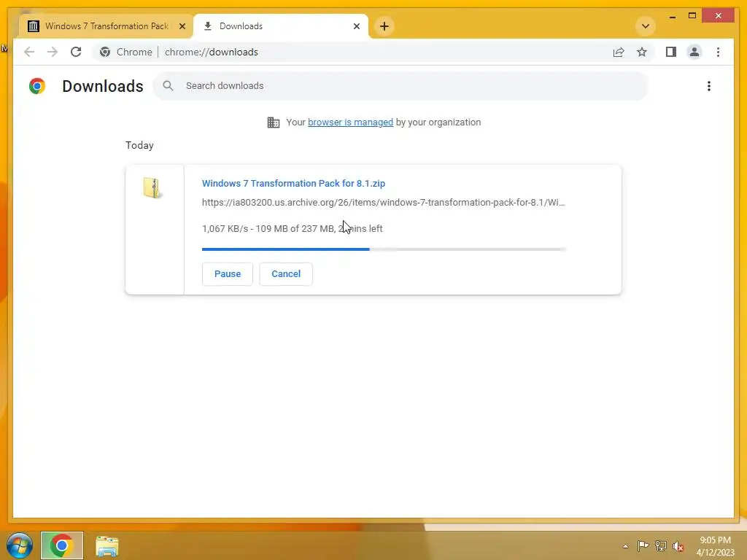Pause the download
Screen dimensions: 747x560
228,274
